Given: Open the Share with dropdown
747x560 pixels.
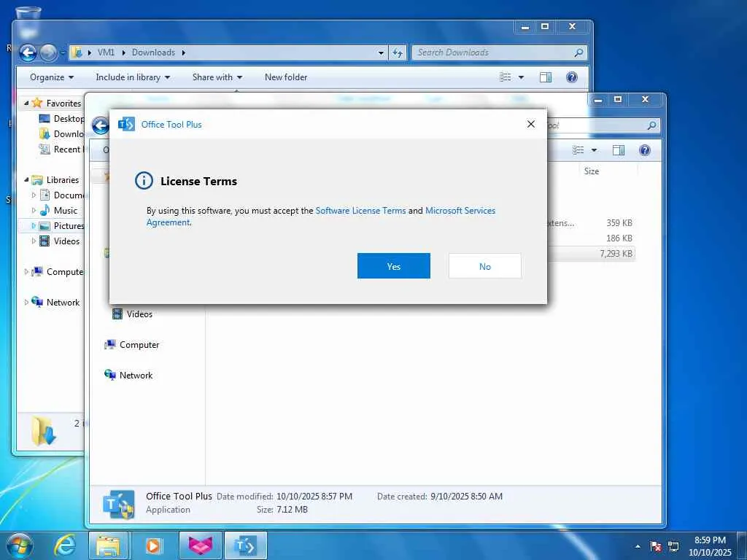Looking at the screenshot, I should click(x=217, y=77).
